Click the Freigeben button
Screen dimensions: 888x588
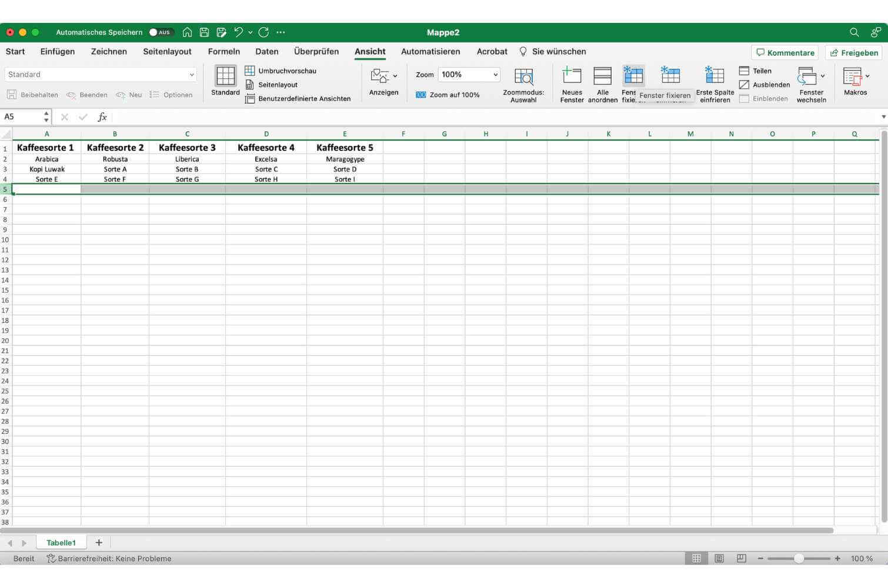[853, 53]
